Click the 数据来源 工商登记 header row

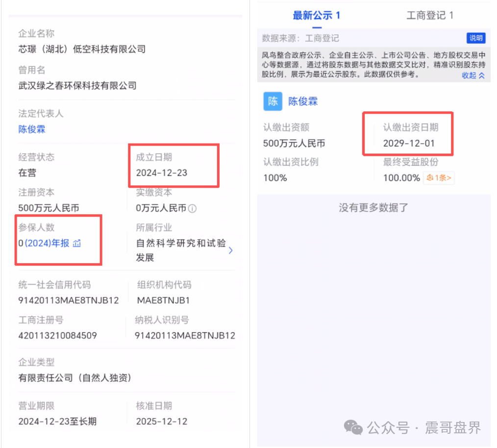point(299,38)
